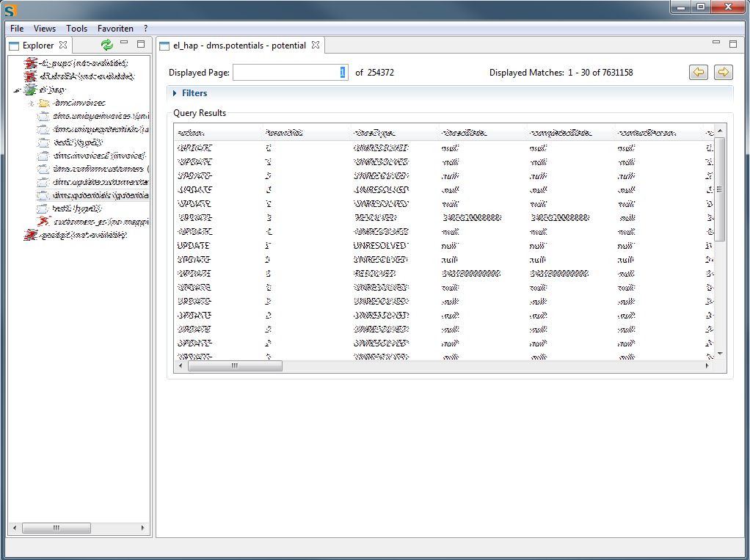Click the red customers_es no-mapping icon

pyautogui.click(x=43, y=222)
